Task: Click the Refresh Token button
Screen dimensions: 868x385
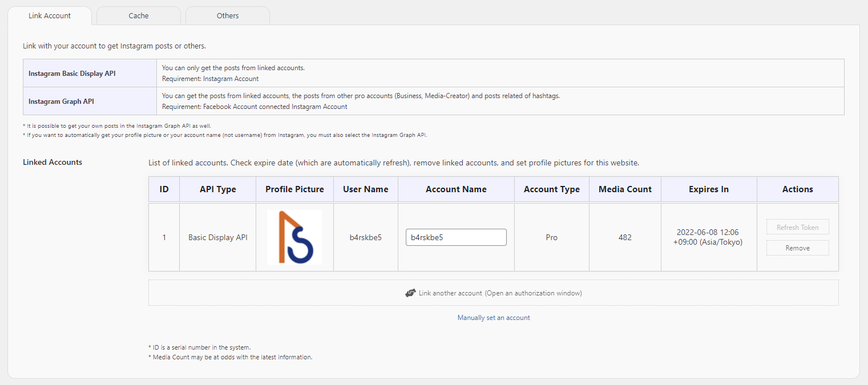Action: (x=797, y=227)
